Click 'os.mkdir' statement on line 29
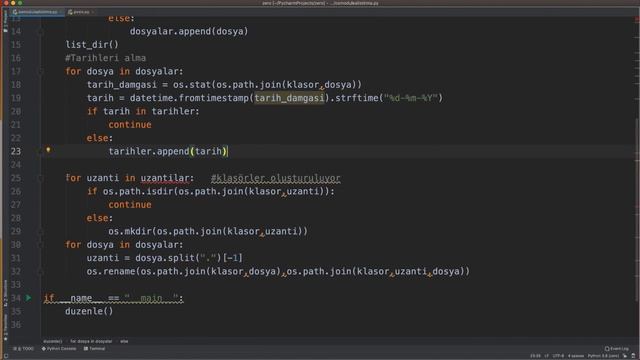 click(x=208, y=231)
